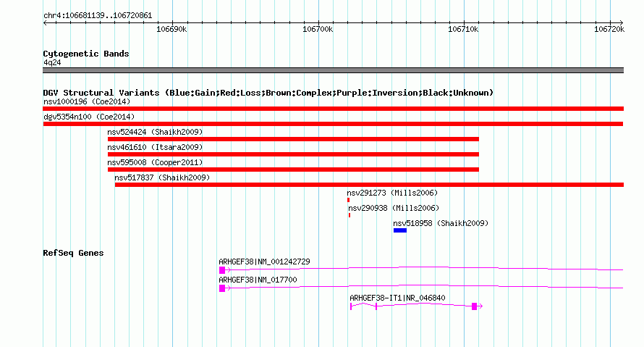The height and width of the screenshot is (347, 644).
Task: Click the nsv595008 (Cooper2011) label
Action: (x=155, y=162)
